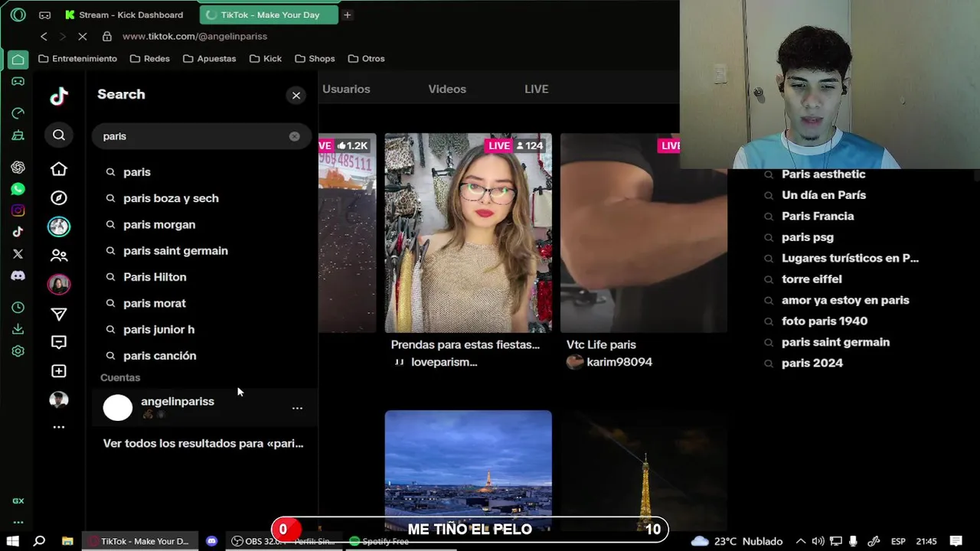Open X (Twitter) in the Opera sidebar
This screenshot has width=980, height=551.
[x=18, y=253]
